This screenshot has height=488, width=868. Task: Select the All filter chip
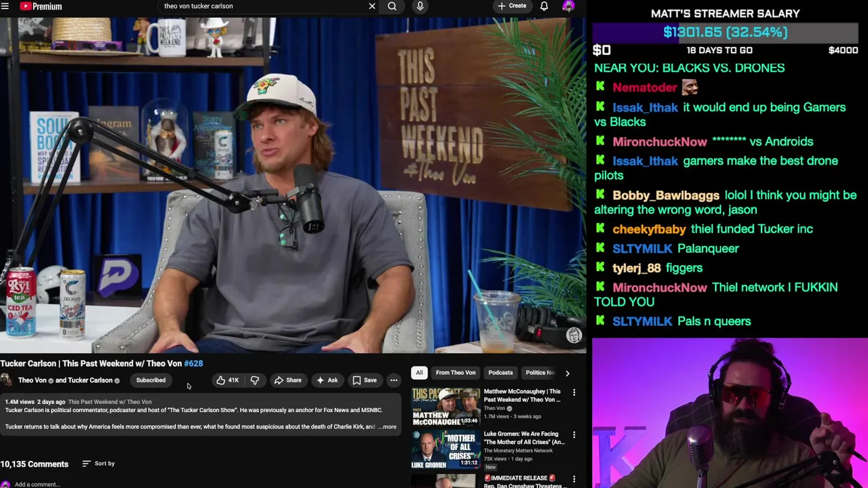[x=419, y=373]
